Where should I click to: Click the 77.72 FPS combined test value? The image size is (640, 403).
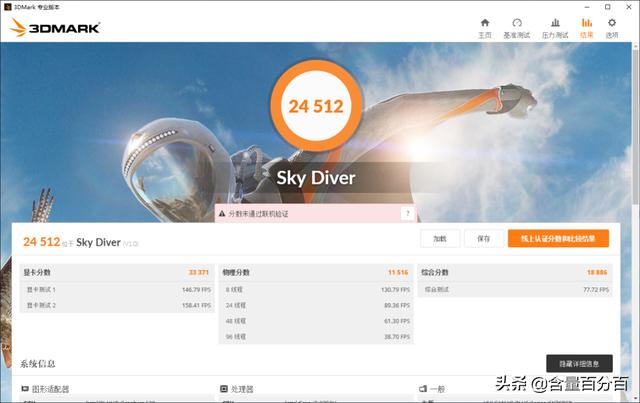point(596,289)
